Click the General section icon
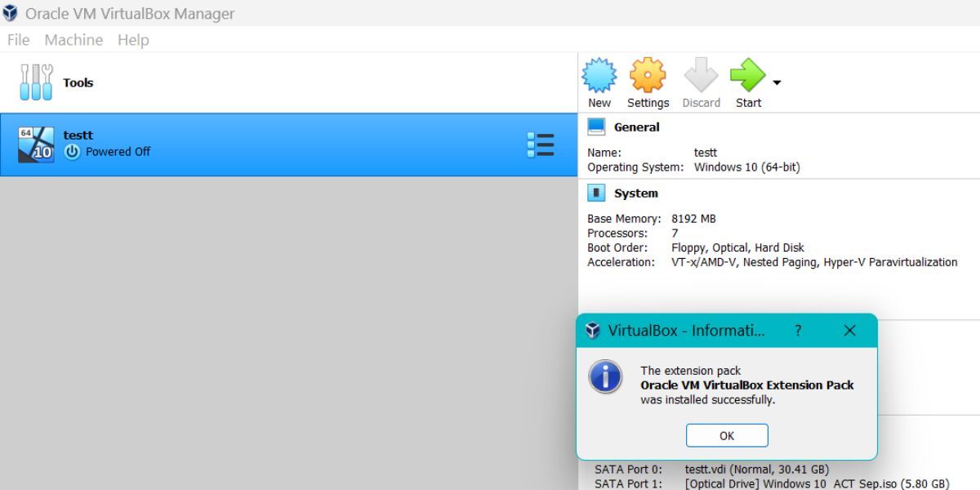The width and height of the screenshot is (980, 490). (x=595, y=126)
